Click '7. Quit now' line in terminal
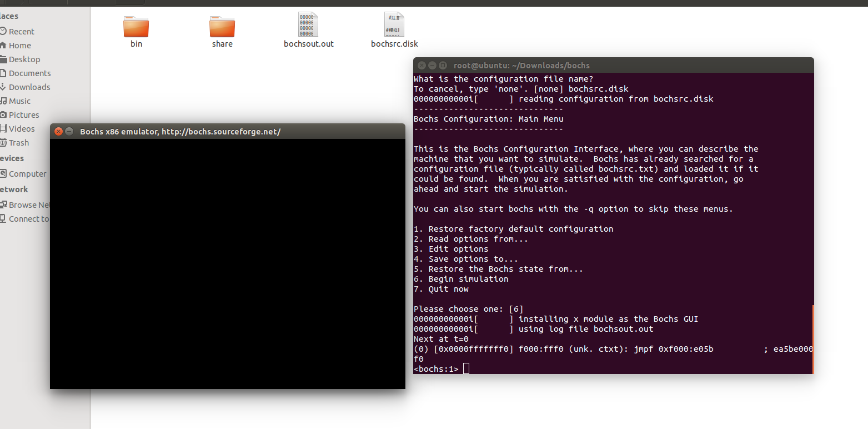 click(x=441, y=289)
